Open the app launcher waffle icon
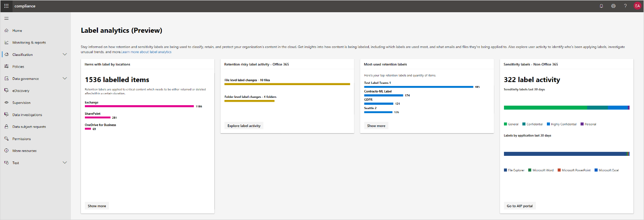 pos(6,6)
